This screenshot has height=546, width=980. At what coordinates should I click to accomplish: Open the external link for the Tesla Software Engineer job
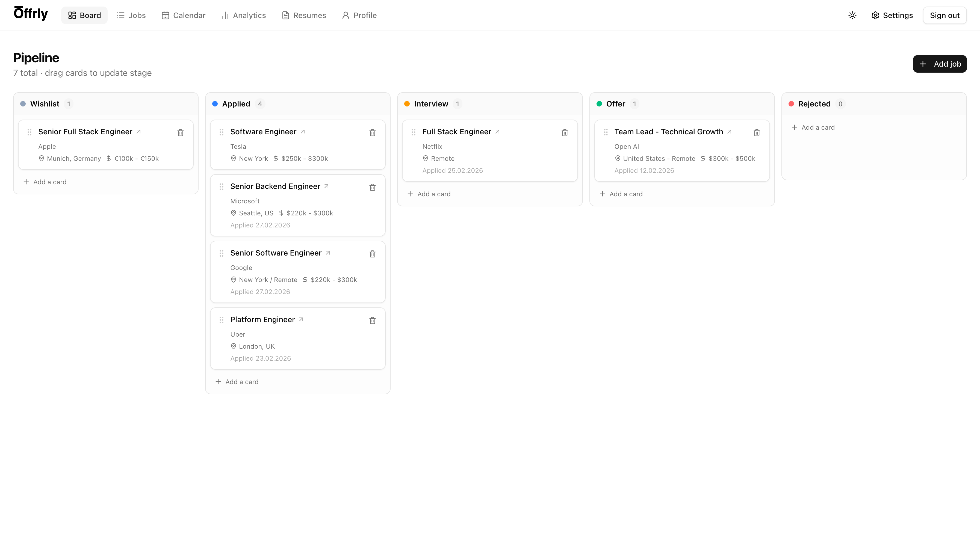[x=303, y=131]
